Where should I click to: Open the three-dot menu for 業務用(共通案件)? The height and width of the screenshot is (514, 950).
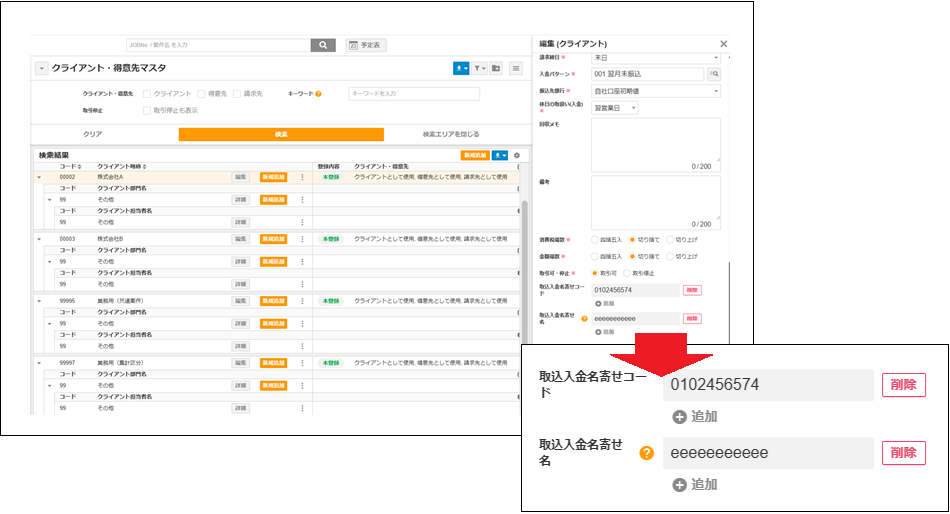pyautogui.click(x=302, y=301)
